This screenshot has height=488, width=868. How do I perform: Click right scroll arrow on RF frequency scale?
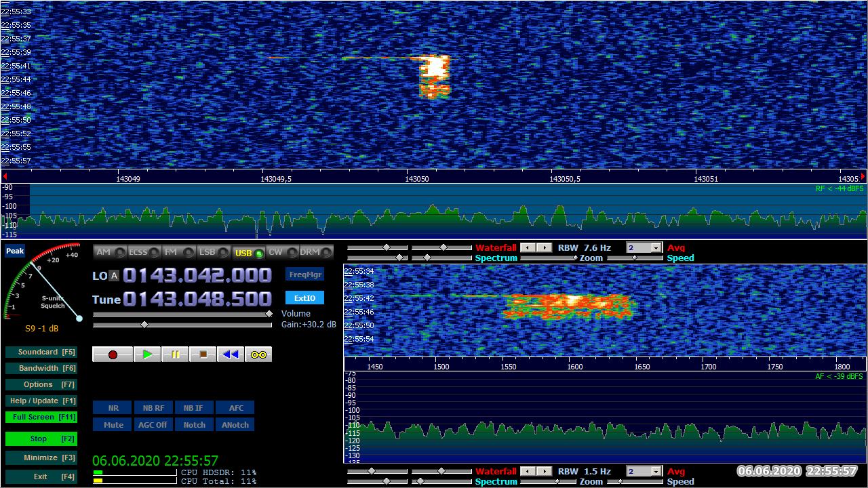[x=863, y=176]
